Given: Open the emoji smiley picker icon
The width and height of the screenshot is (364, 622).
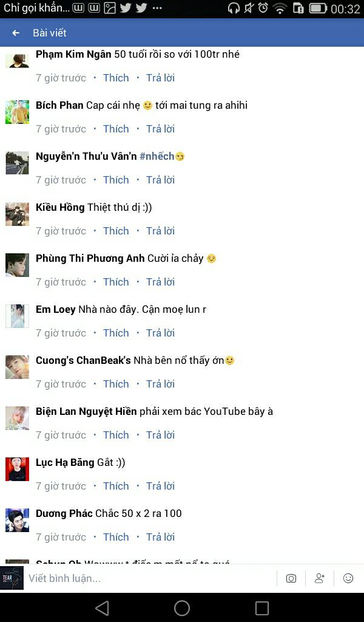Looking at the screenshot, I should [348, 578].
